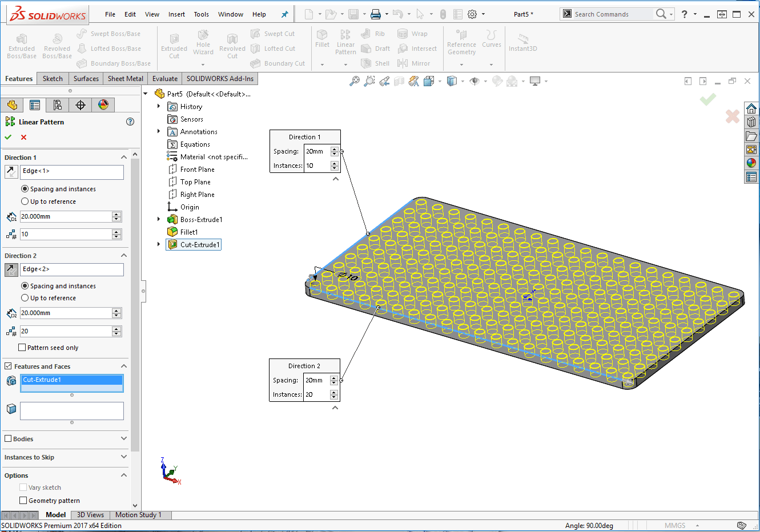Open the Insert menu

(176, 14)
